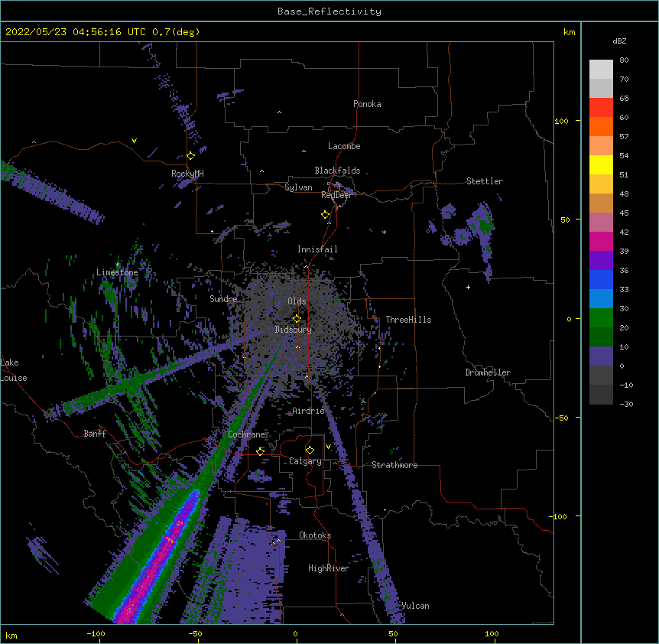The width and height of the screenshot is (659, 644).
Task: Select the Ponoka city label
Action: (x=367, y=104)
